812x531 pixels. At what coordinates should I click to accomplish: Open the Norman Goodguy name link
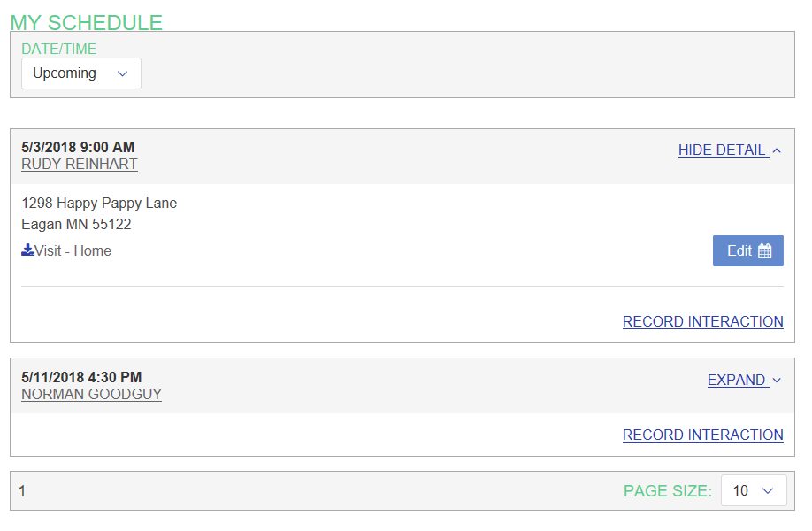coord(91,395)
